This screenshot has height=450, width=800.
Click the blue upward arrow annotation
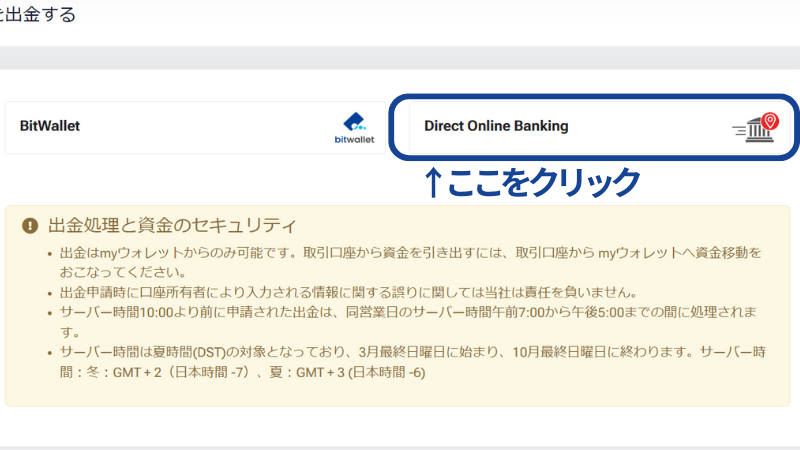tap(433, 183)
